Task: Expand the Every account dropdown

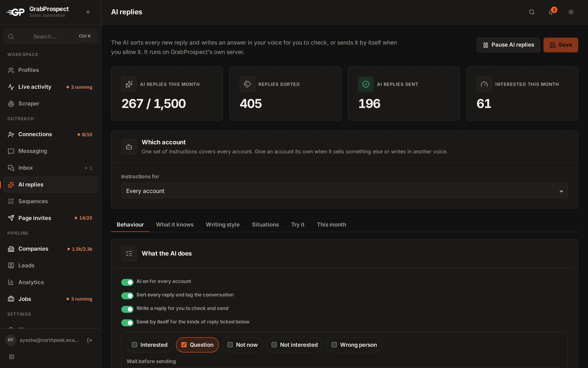Action: point(344,191)
